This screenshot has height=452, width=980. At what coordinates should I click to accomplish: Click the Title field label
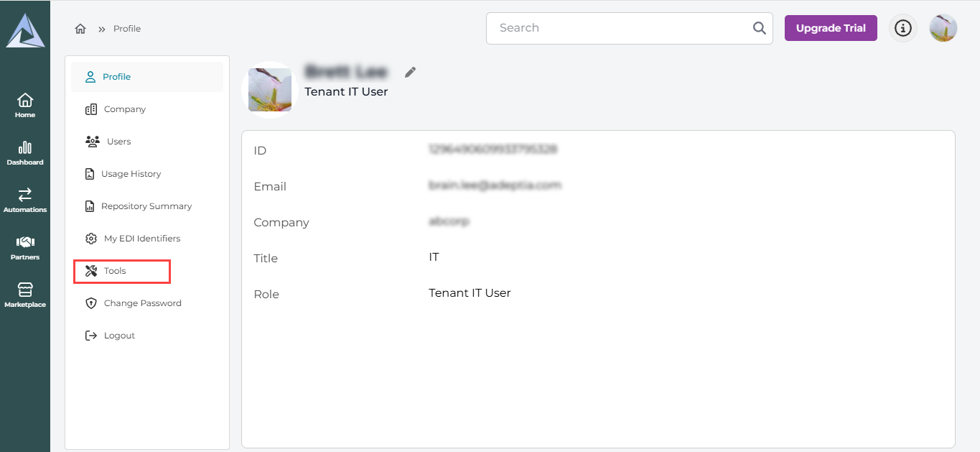(266, 258)
